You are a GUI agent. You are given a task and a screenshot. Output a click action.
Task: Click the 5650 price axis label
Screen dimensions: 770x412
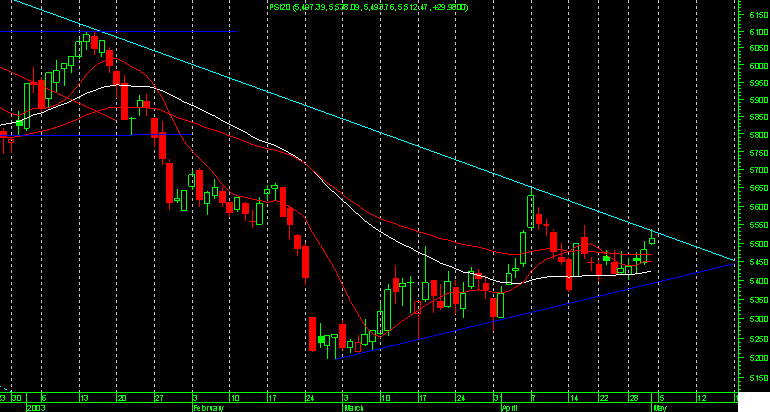point(759,189)
